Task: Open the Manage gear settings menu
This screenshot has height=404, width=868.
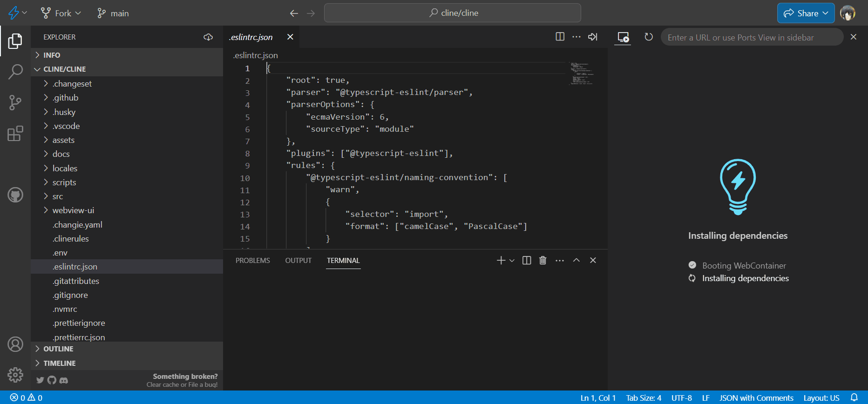Action: [x=15, y=375]
